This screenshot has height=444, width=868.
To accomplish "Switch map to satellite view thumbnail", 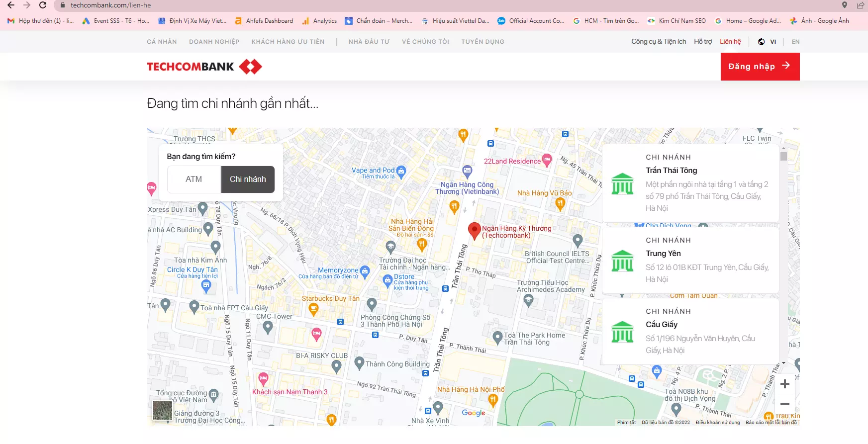I will tap(163, 410).
